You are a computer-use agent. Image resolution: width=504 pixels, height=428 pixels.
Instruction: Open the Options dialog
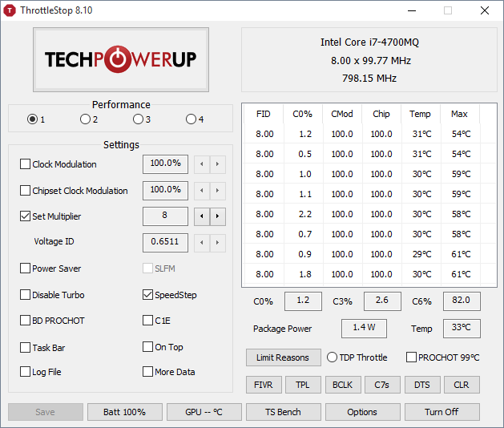(x=362, y=412)
